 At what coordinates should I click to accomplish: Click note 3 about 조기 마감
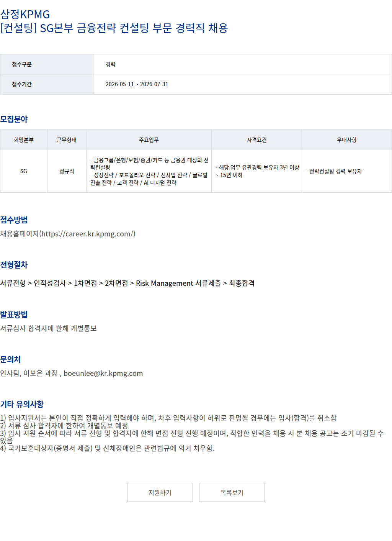(192, 437)
